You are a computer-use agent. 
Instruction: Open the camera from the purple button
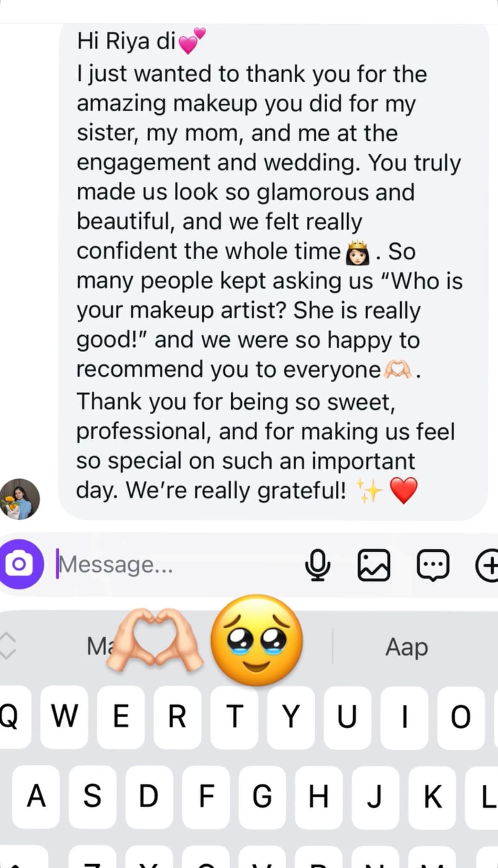(x=20, y=564)
